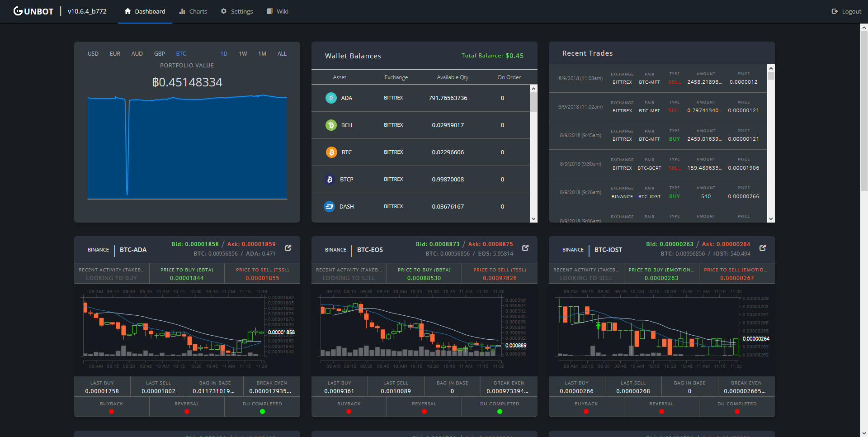Click the Available Qty column header
This screenshot has height=437, width=868.
pyautogui.click(x=453, y=77)
